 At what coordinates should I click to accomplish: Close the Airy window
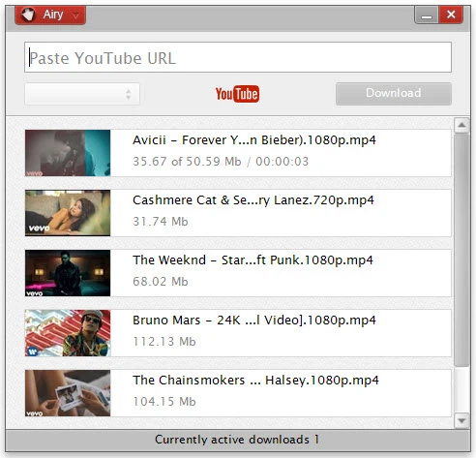451,15
